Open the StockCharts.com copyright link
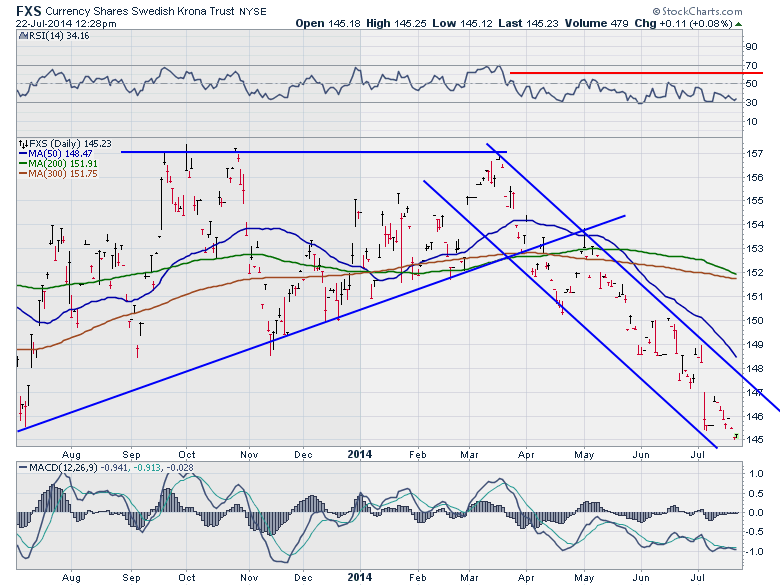The height and width of the screenshot is (586, 780). [x=697, y=11]
